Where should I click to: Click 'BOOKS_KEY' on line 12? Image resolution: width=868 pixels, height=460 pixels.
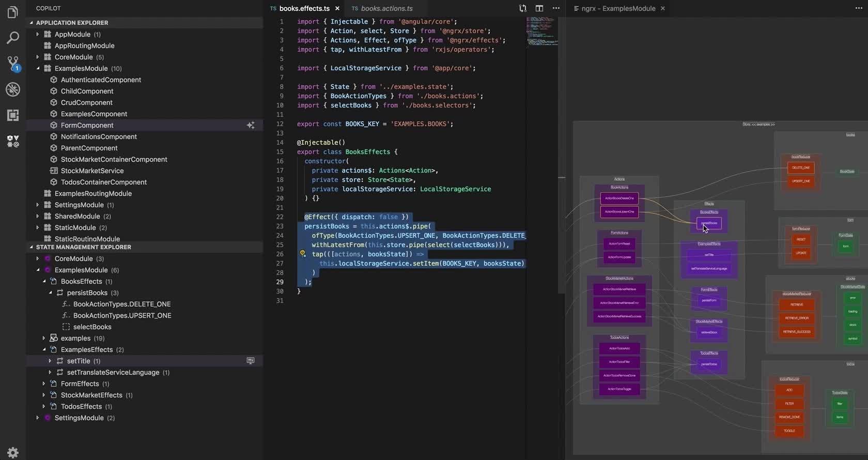click(x=362, y=124)
